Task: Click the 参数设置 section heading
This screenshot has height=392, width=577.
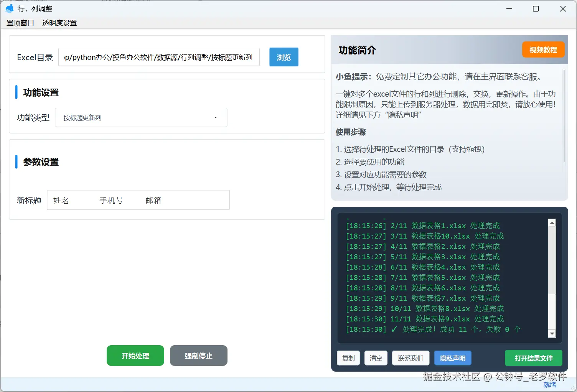Action: (x=41, y=162)
